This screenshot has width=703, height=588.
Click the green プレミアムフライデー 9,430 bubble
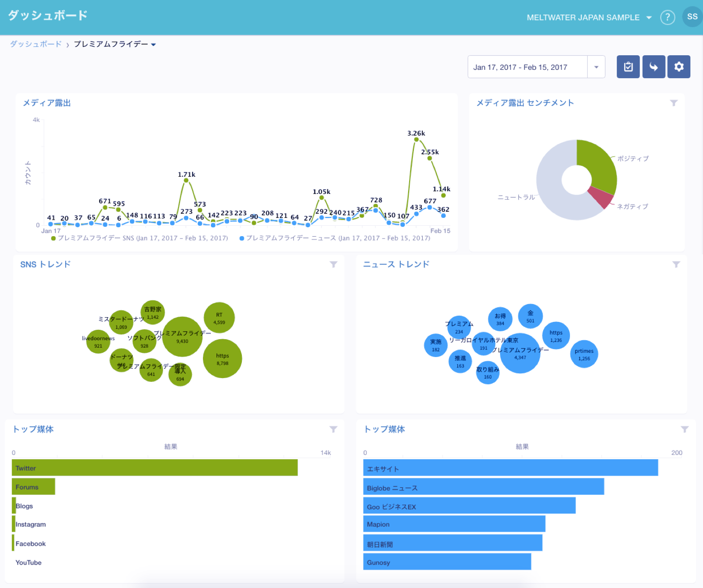pos(182,336)
